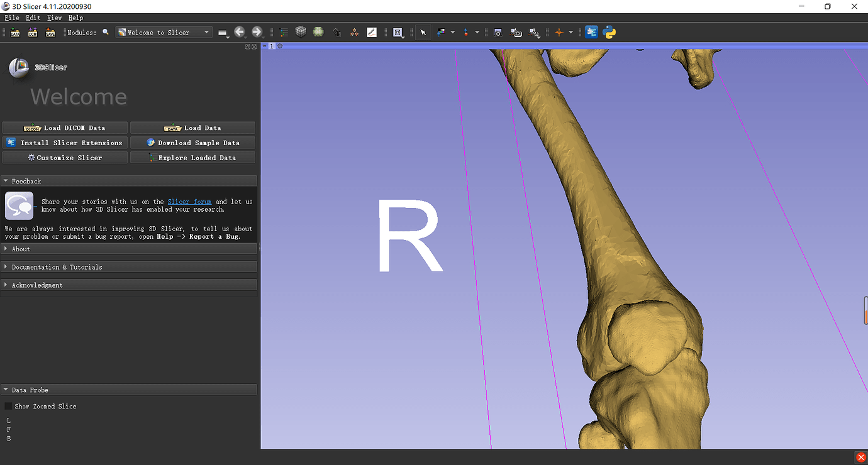This screenshot has width=868, height=465.
Task: Click the Download Sample Data button
Action: coord(192,143)
